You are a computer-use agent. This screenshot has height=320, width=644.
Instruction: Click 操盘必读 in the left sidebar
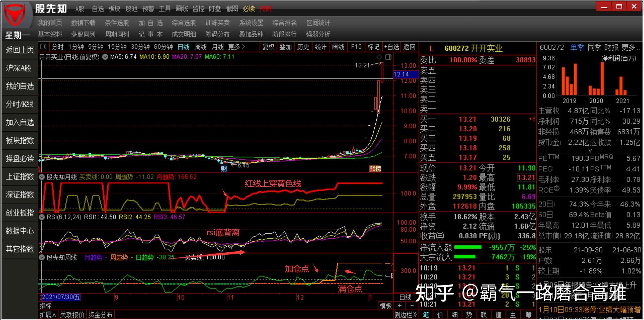[20, 158]
